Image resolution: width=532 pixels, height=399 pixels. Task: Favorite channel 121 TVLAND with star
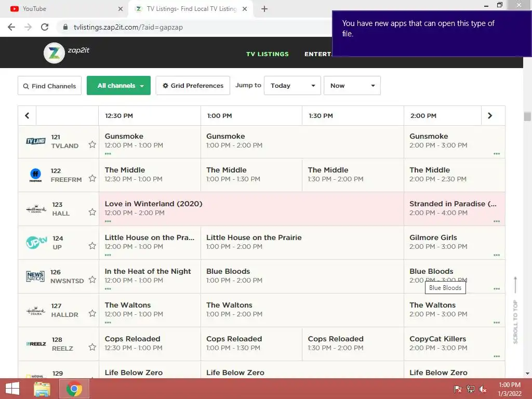(x=92, y=144)
